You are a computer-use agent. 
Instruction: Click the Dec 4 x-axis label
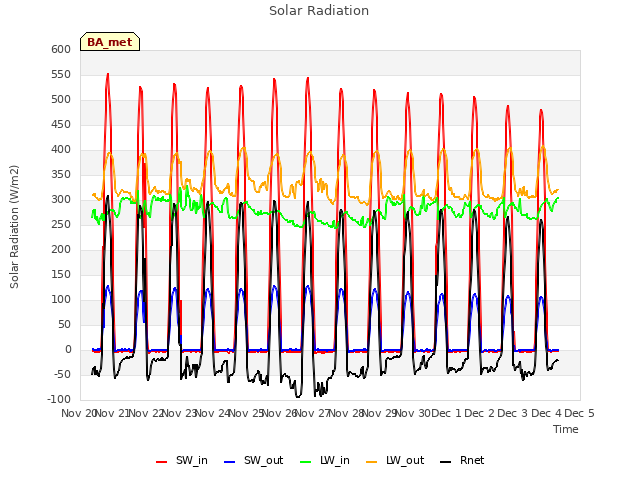(x=547, y=413)
